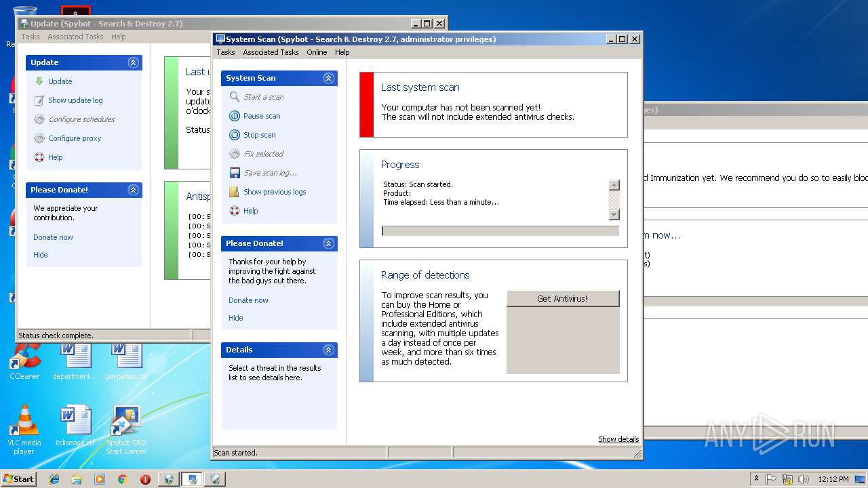Click Donate now in System Scan sidebar
Screen dimensions: 868x488
(248, 300)
